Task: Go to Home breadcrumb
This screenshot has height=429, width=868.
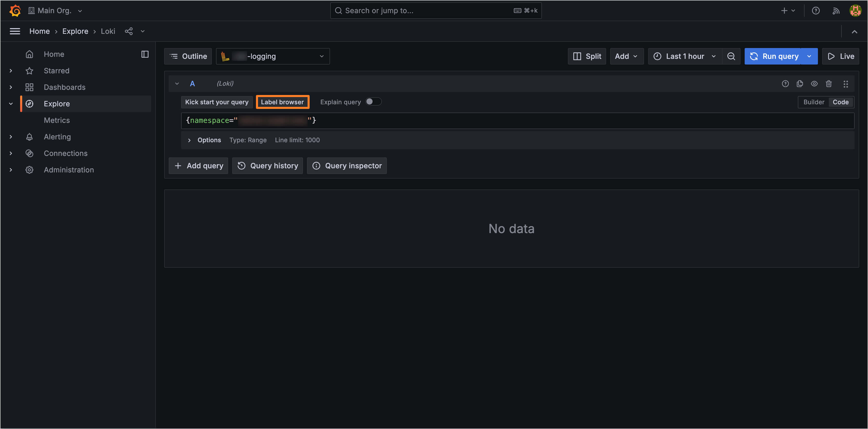Action: pos(39,31)
